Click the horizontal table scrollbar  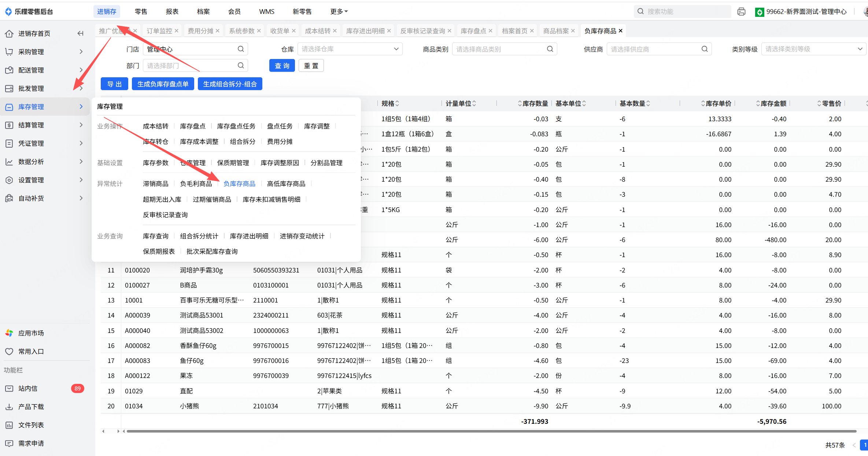[491, 431]
